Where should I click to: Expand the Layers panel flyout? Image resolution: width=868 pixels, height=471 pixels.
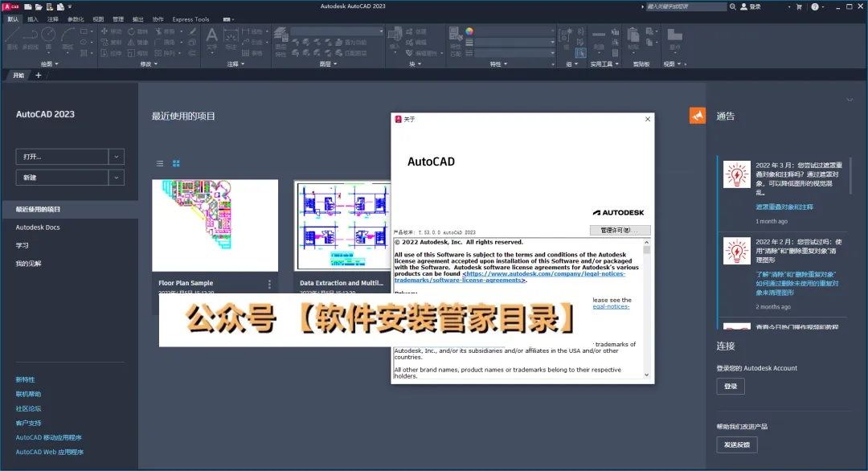pos(328,64)
